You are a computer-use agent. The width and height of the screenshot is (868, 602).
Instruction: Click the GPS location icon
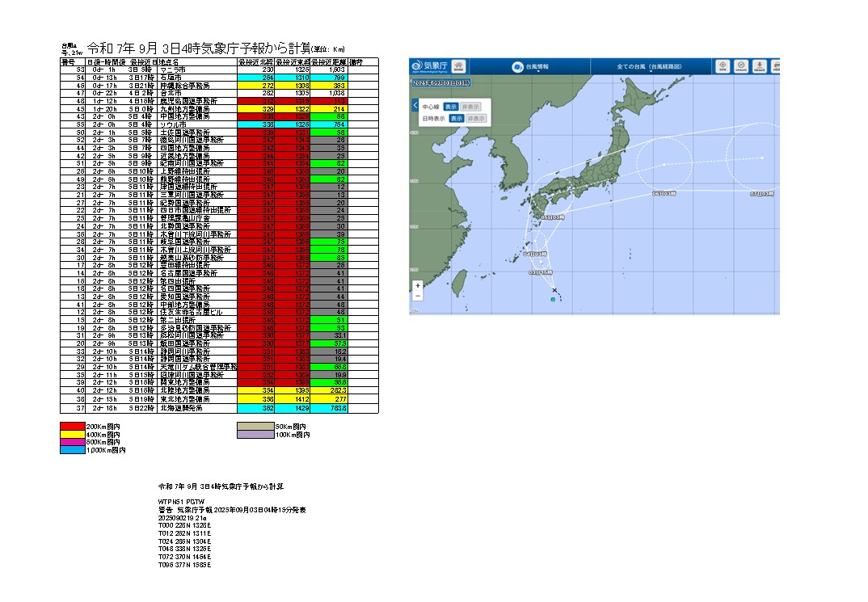(x=721, y=66)
